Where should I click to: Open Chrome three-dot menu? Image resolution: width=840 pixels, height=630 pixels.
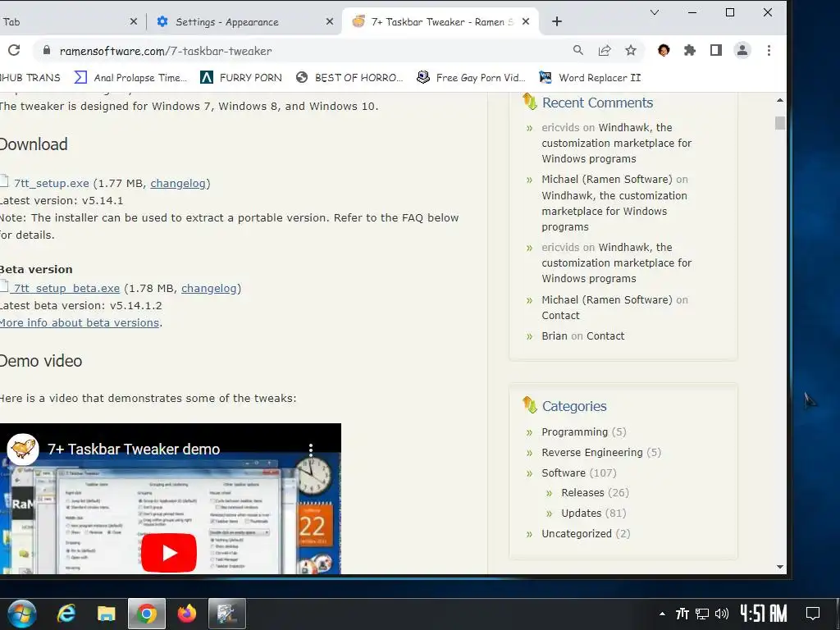(x=769, y=50)
